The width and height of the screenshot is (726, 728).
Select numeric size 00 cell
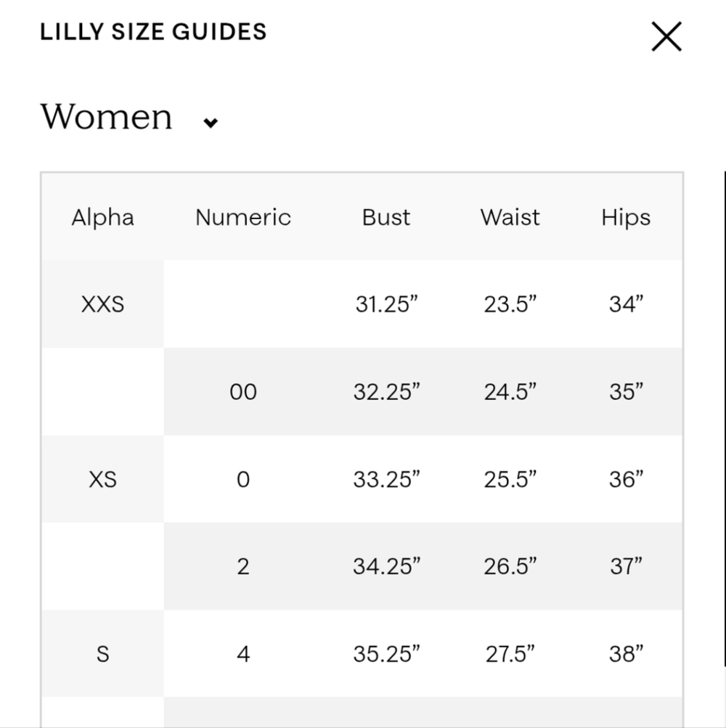click(243, 392)
